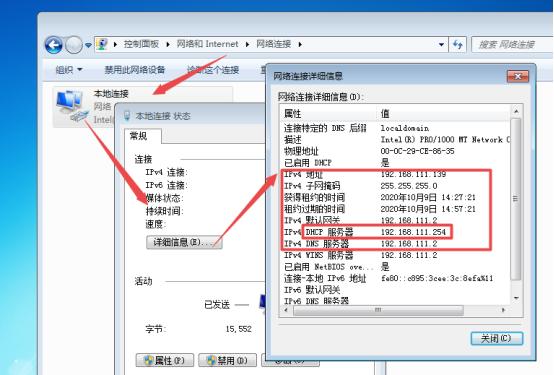Select the IPv6 默认网关 row
554x375 pixels.
click(x=395, y=290)
